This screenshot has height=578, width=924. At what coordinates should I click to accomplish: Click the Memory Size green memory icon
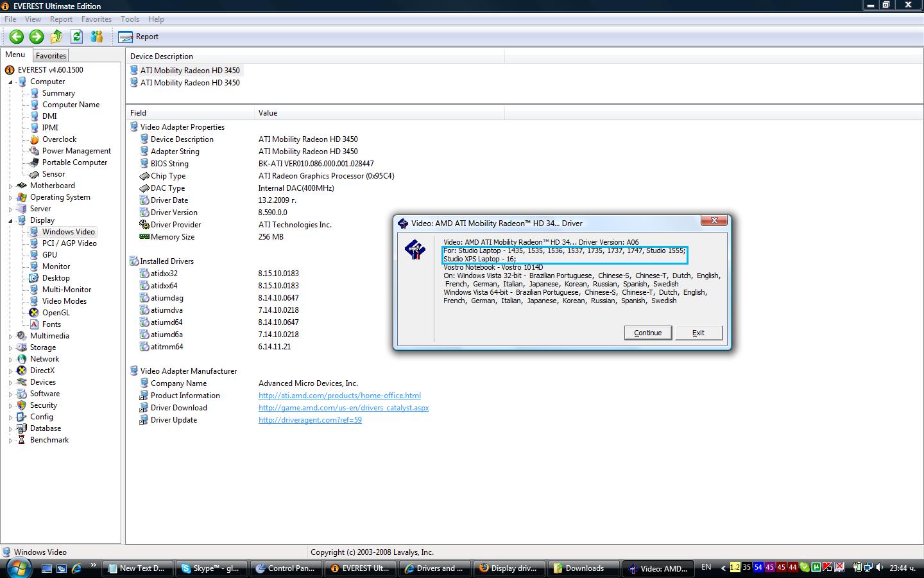coord(144,237)
